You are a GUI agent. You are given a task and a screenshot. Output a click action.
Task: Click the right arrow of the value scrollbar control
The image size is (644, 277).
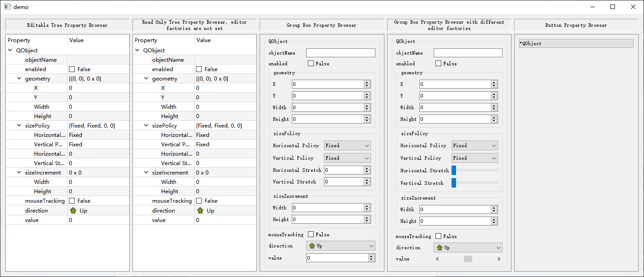click(x=499, y=259)
